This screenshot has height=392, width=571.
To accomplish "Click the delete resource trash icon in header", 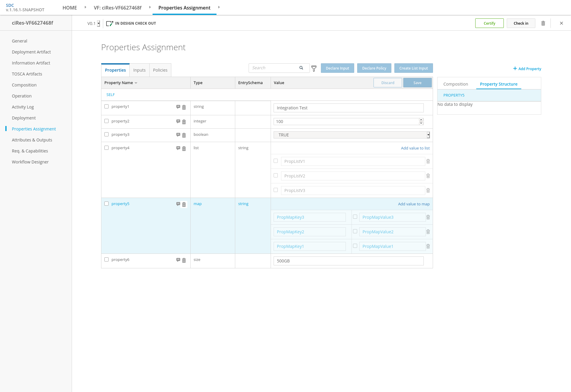I will (x=543, y=23).
